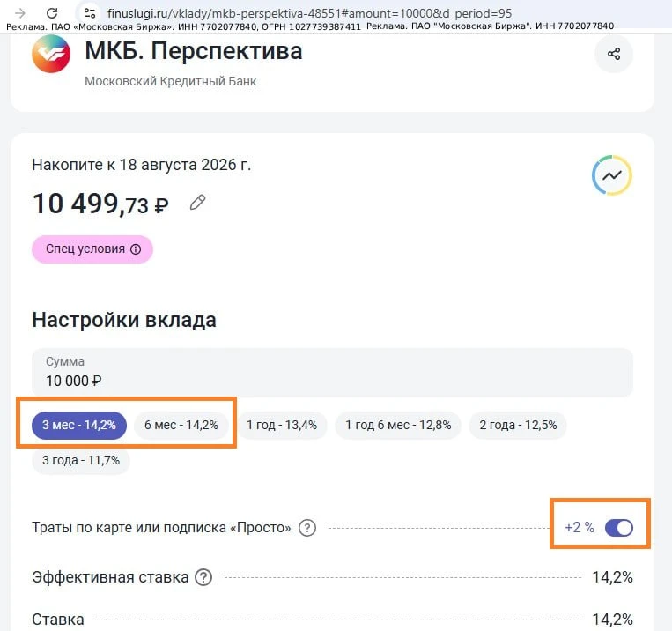Select 6 мес - 14,2% term

[181, 425]
